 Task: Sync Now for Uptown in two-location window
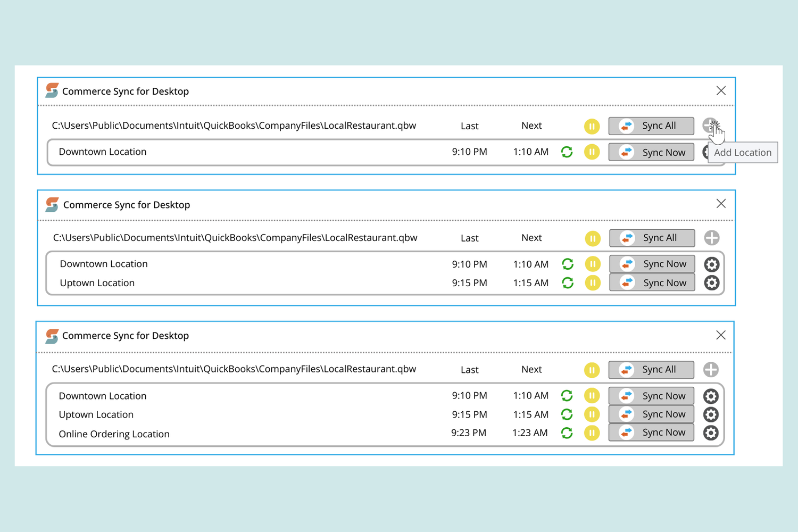652,283
